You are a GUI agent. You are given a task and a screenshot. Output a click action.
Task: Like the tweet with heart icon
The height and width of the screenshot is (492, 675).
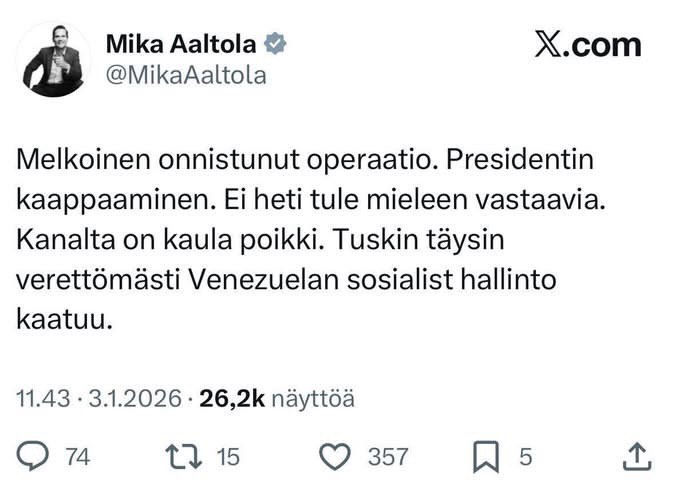click(335, 457)
